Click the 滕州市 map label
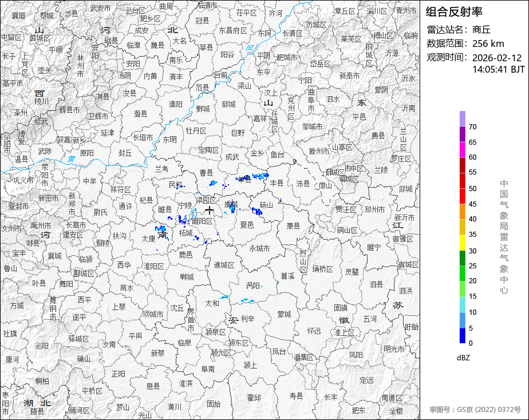This screenshot has height=420, width=529. coord(319,151)
